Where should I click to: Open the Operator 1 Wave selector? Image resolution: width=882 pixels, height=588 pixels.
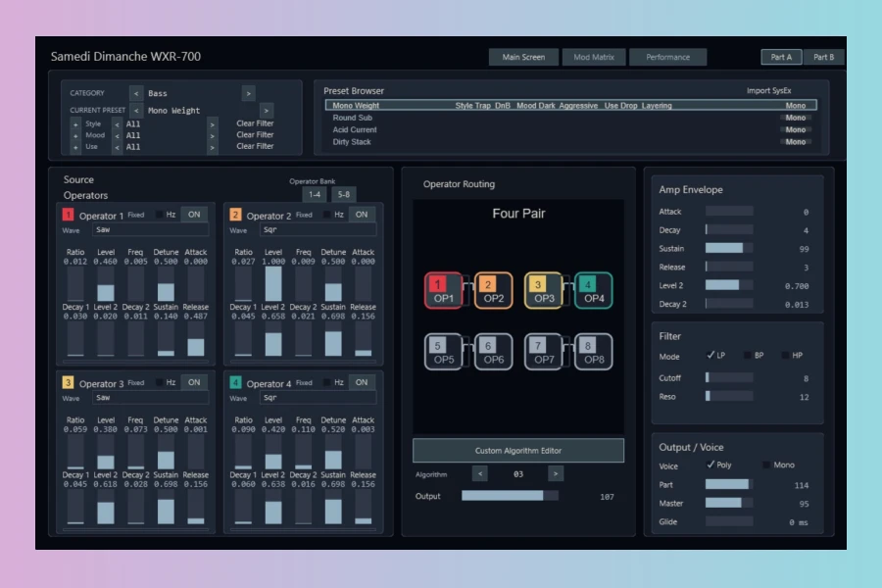(x=150, y=230)
